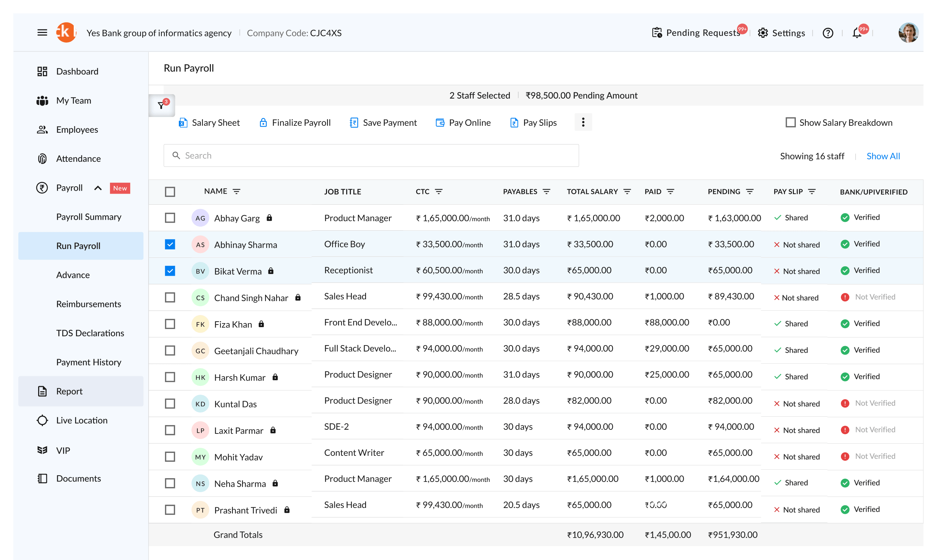Click the lock icon beside Abhay Garg
This screenshot has height=560, width=937.
pyautogui.click(x=269, y=218)
